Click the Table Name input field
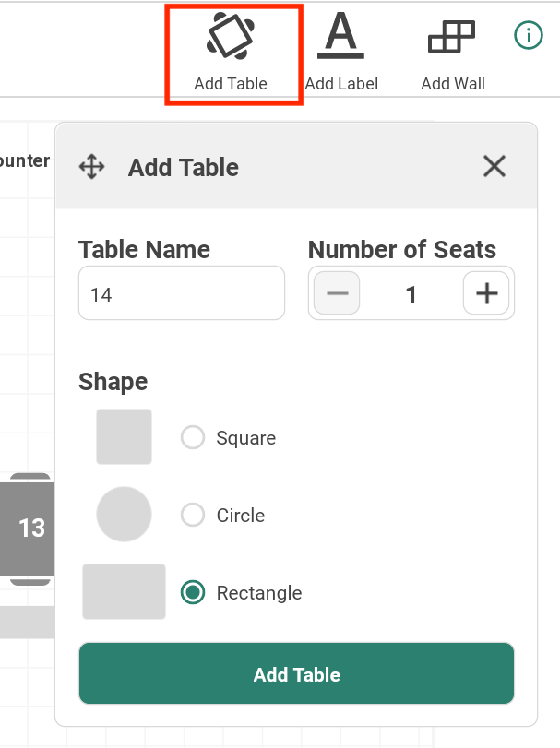Viewport: 560px width, 748px height. pos(181,292)
